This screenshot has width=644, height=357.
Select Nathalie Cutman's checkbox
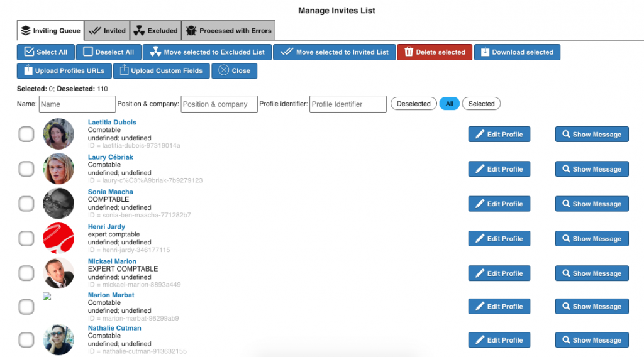26,340
